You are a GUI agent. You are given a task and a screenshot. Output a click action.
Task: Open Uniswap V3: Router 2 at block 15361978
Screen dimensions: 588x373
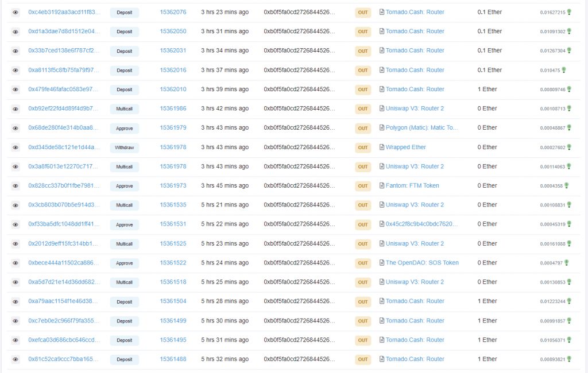coord(415,166)
